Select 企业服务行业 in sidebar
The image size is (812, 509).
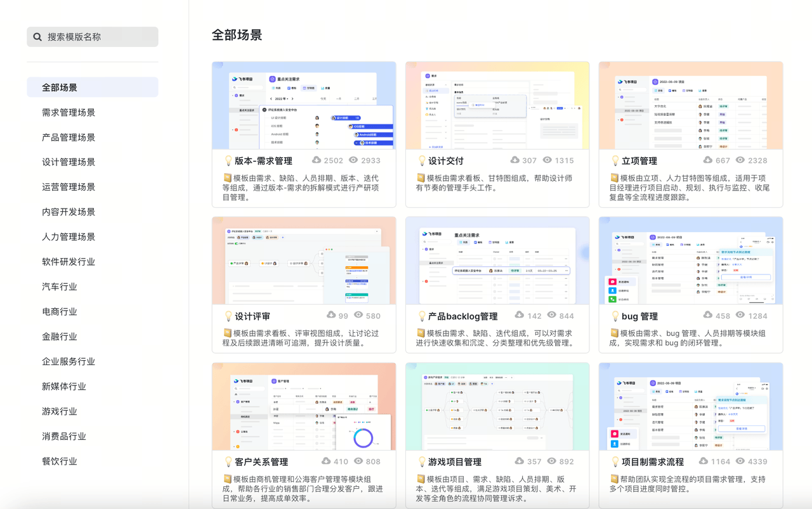click(x=69, y=361)
